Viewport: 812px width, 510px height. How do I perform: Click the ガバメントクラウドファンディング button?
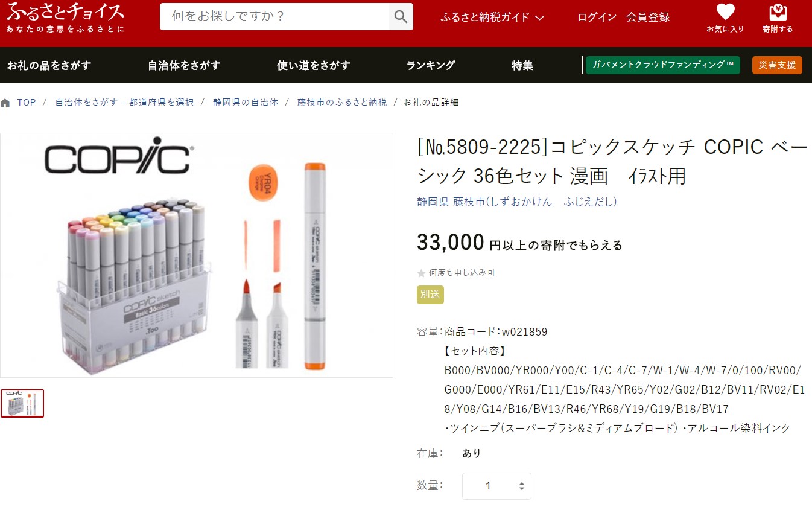[662, 65]
